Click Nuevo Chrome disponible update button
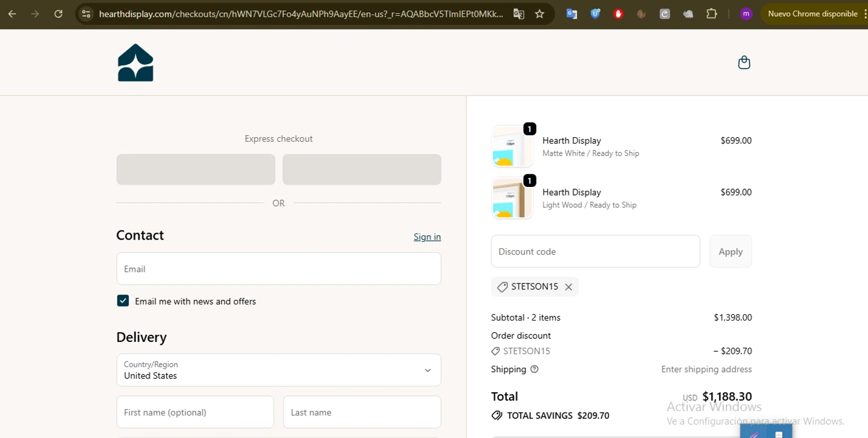 click(812, 14)
